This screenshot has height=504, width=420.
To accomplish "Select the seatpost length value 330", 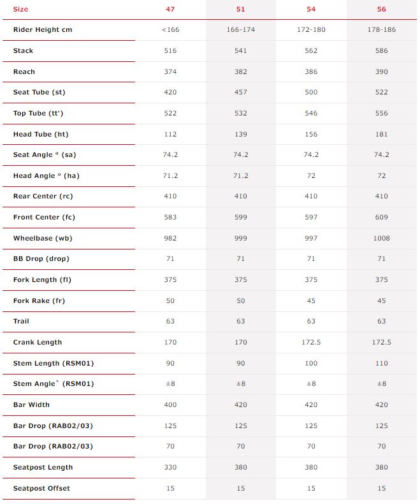I will click(170, 467).
